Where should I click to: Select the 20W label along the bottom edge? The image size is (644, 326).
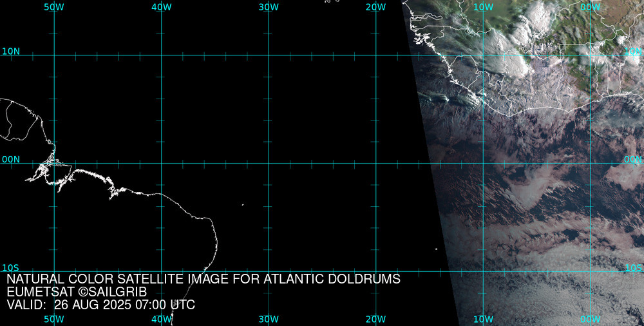point(376,320)
